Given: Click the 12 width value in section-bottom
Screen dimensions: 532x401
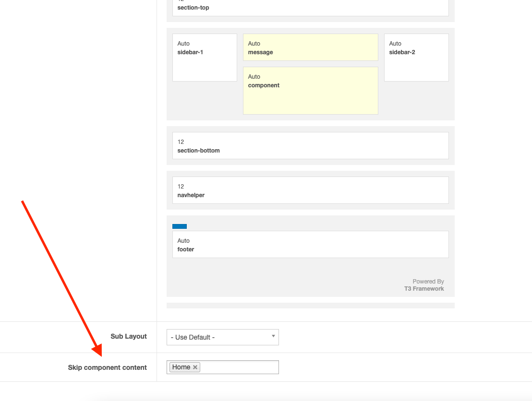Looking at the screenshot, I should click(x=181, y=142).
